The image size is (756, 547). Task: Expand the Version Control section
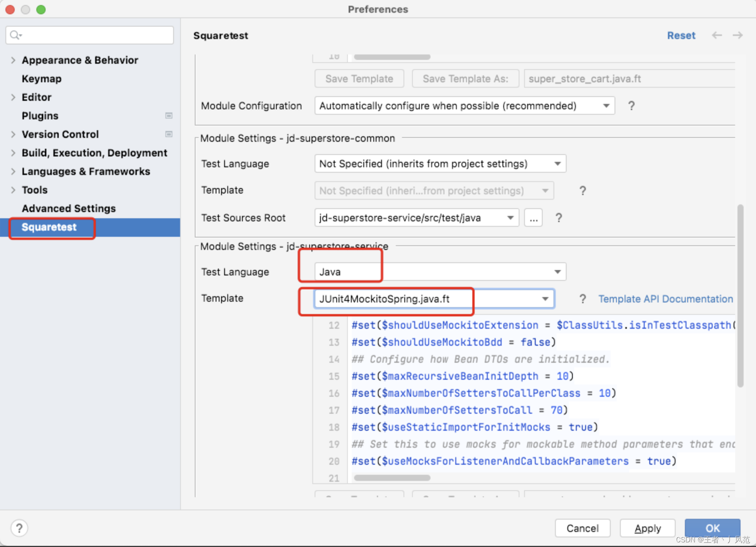(13, 134)
